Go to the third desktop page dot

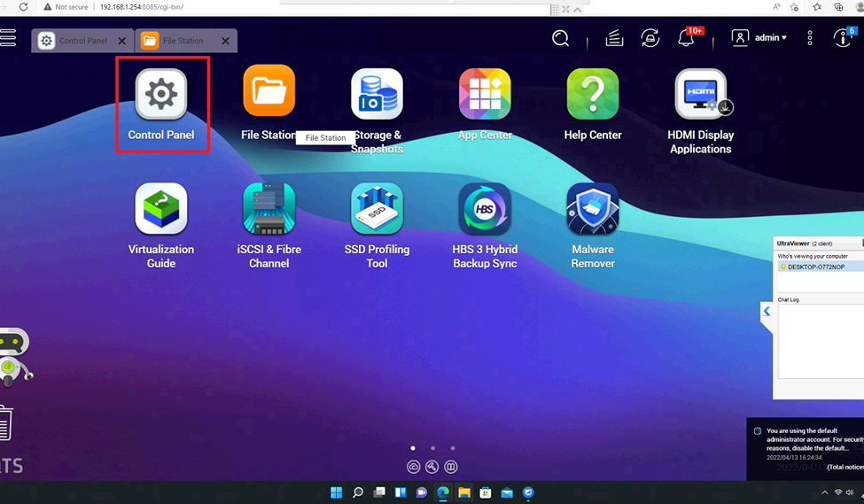tap(453, 448)
